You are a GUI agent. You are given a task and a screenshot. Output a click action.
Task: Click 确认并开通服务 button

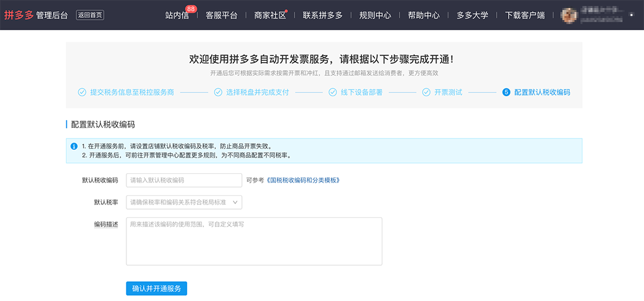click(x=156, y=288)
